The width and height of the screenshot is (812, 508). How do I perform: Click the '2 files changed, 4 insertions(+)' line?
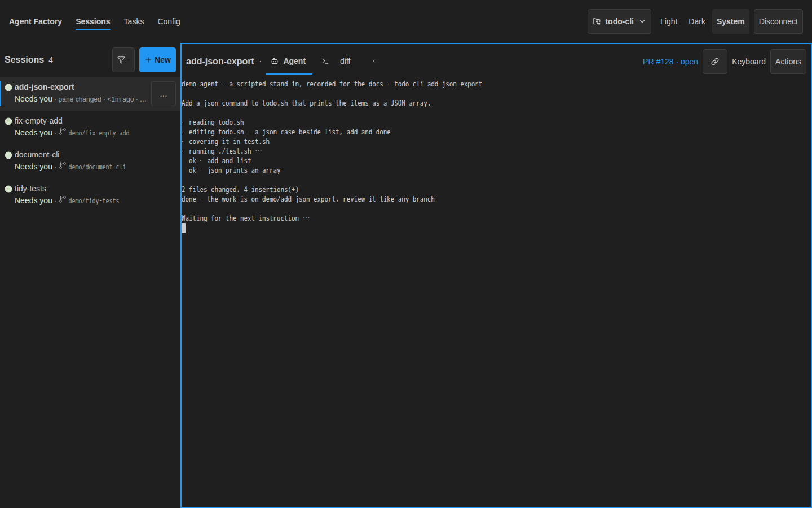point(240,190)
